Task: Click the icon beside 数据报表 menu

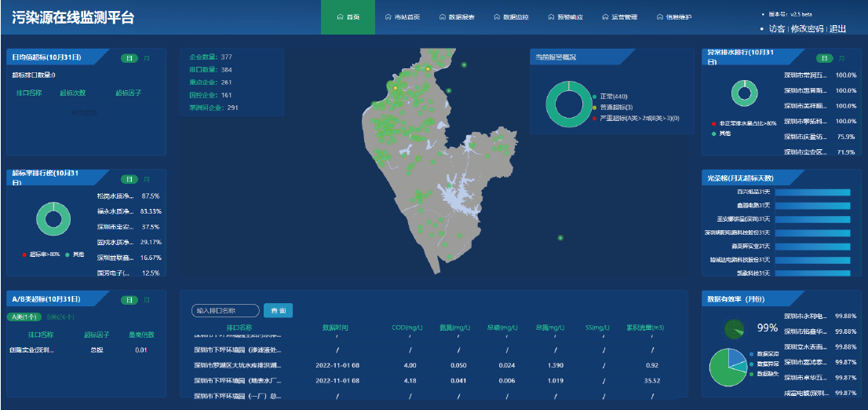Action: point(443,16)
